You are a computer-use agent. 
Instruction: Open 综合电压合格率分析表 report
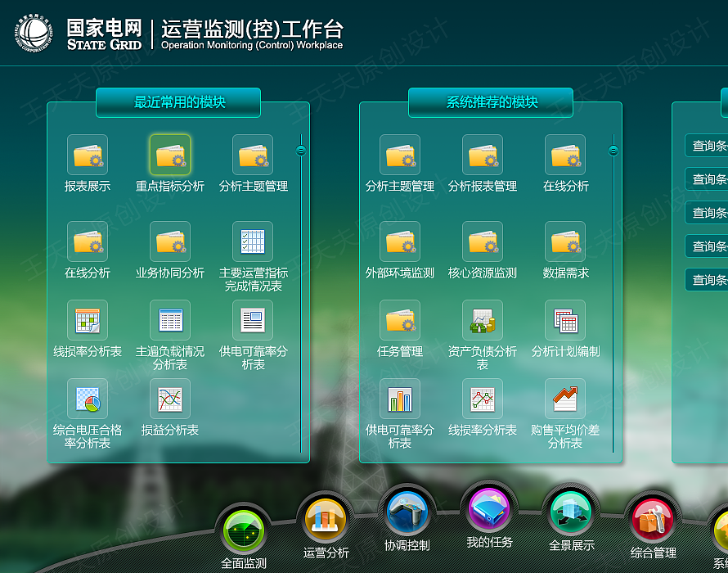click(88, 399)
